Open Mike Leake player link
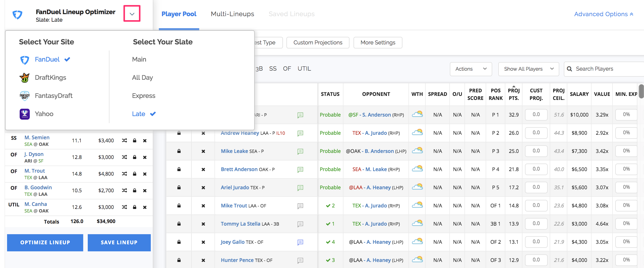Screen dimensions: 644x268 234,151
